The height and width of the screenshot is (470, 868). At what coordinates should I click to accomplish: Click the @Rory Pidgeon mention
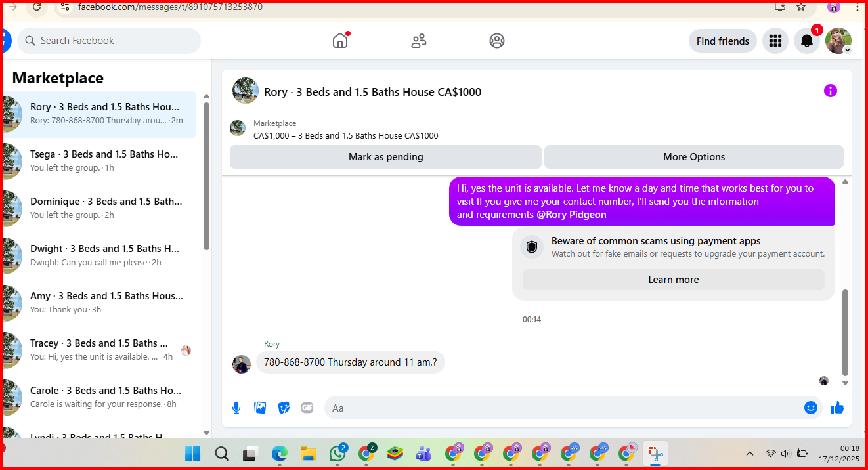(x=571, y=215)
